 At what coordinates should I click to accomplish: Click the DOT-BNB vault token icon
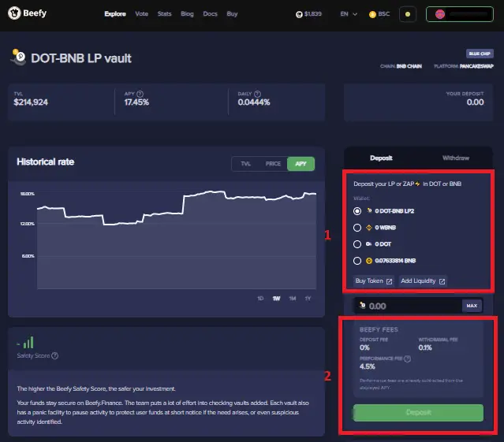point(17,57)
